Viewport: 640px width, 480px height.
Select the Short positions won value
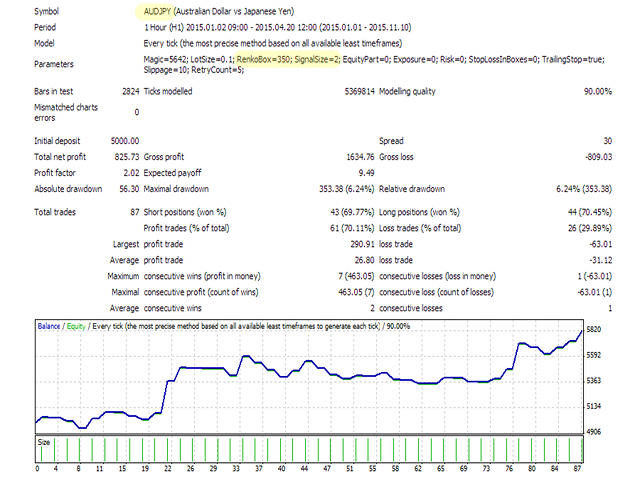click(342, 211)
